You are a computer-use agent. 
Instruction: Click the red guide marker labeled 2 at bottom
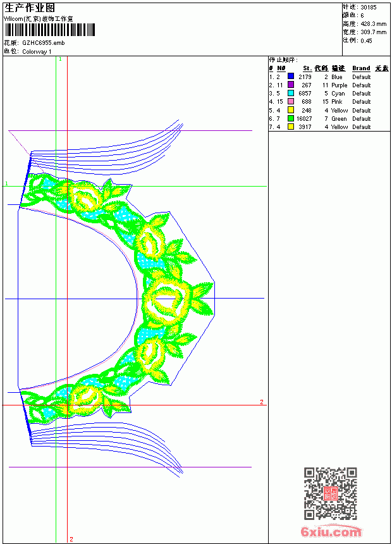point(71,539)
